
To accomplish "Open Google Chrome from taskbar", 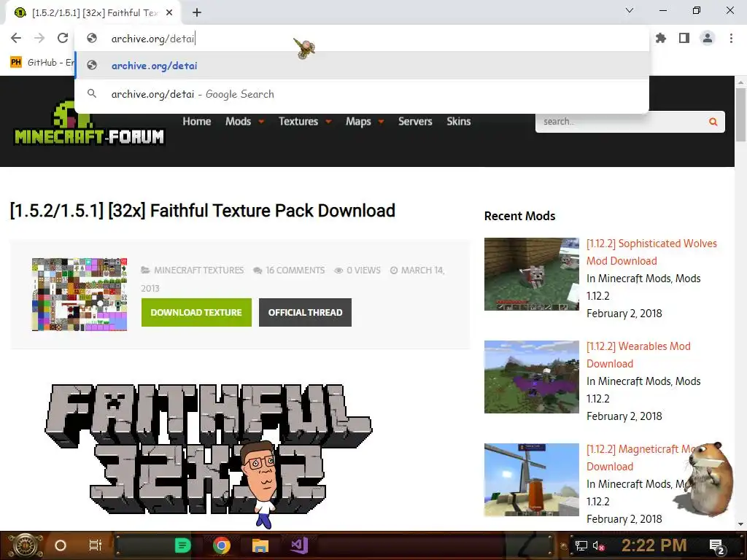I will coord(222,545).
